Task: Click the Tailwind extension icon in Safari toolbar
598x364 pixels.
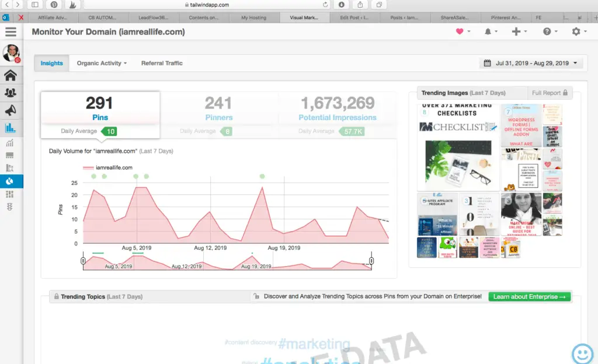Action: pyautogui.click(x=72, y=5)
